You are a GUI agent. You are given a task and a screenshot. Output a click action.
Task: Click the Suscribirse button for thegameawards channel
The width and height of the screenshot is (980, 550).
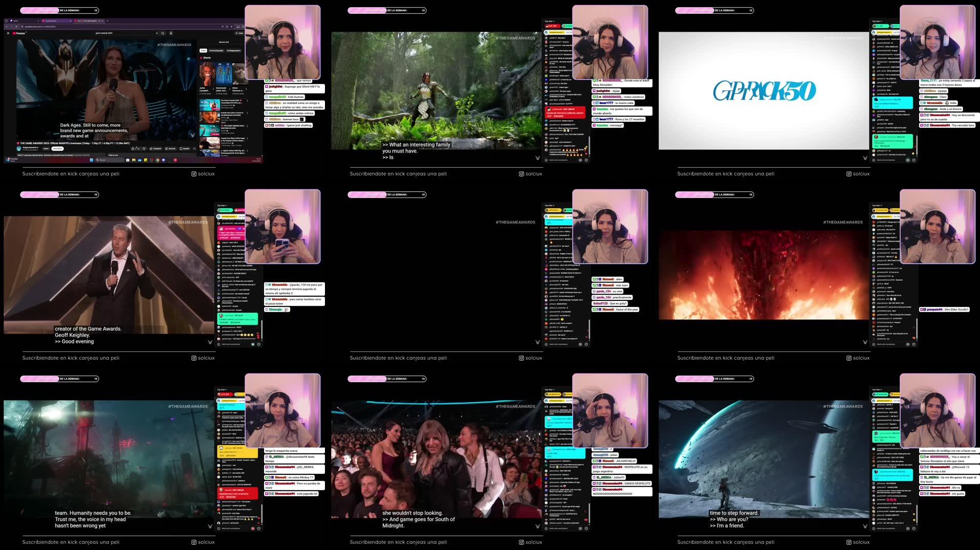57,148
